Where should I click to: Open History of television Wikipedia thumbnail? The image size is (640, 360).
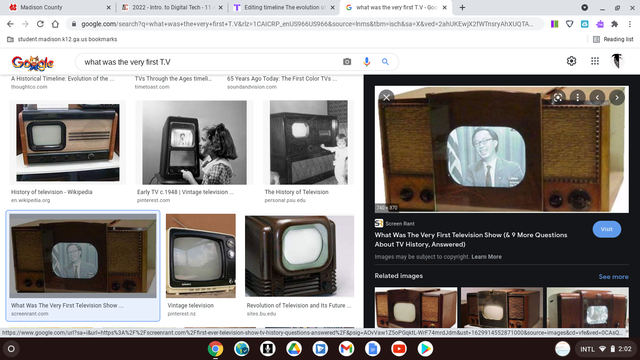pos(67,142)
